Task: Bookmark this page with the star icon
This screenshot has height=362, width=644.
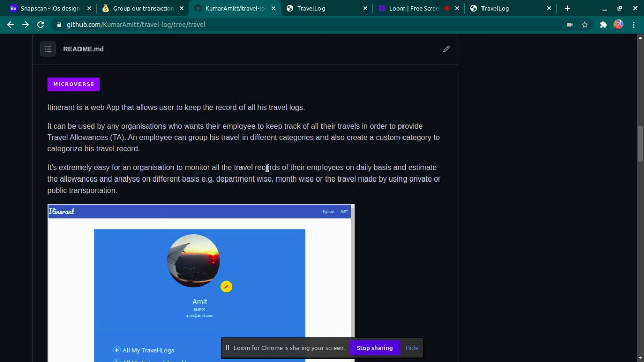Action: pos(585,24)
